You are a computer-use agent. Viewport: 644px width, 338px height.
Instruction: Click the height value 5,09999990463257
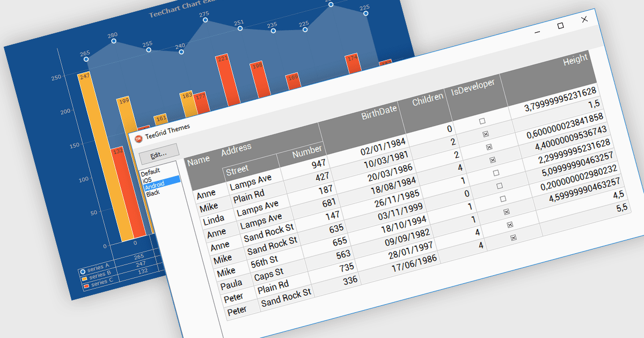click(576, 164)
